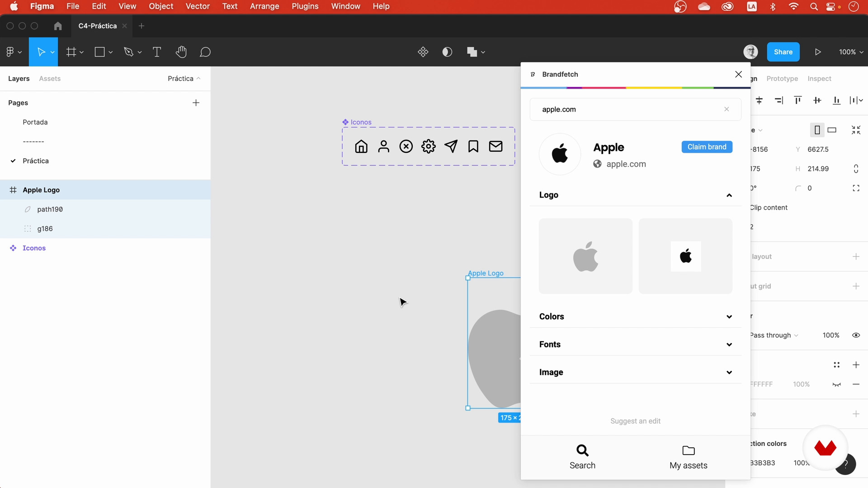Open the Figma main menu icon

pos(10,52)
